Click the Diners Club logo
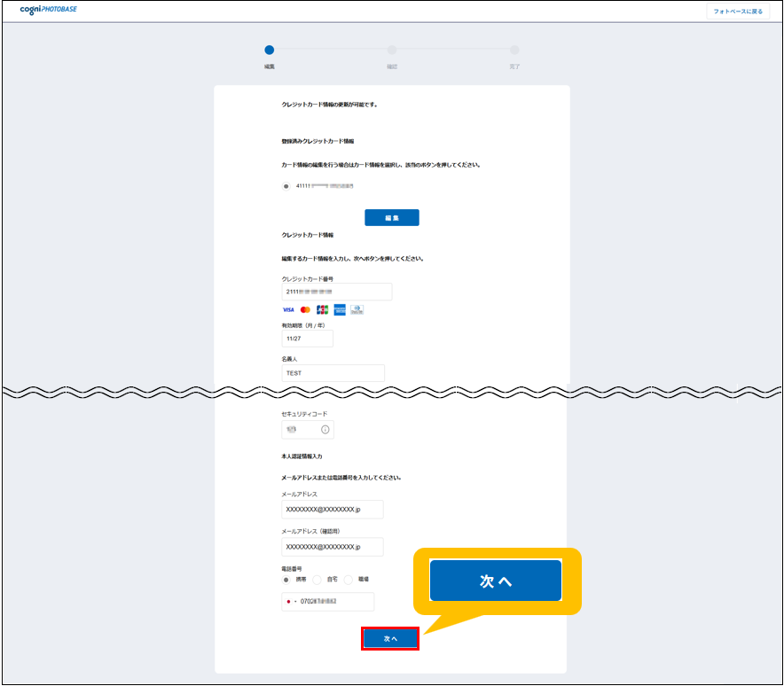Viewport: 784px width, 686px height. pyautogui.click(x=357, y=310)
